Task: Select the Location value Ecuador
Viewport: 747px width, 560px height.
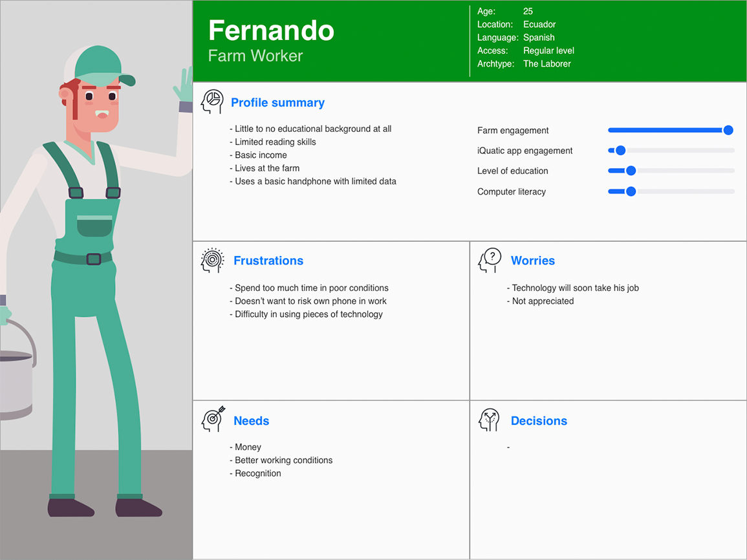Action: [539, 24]
